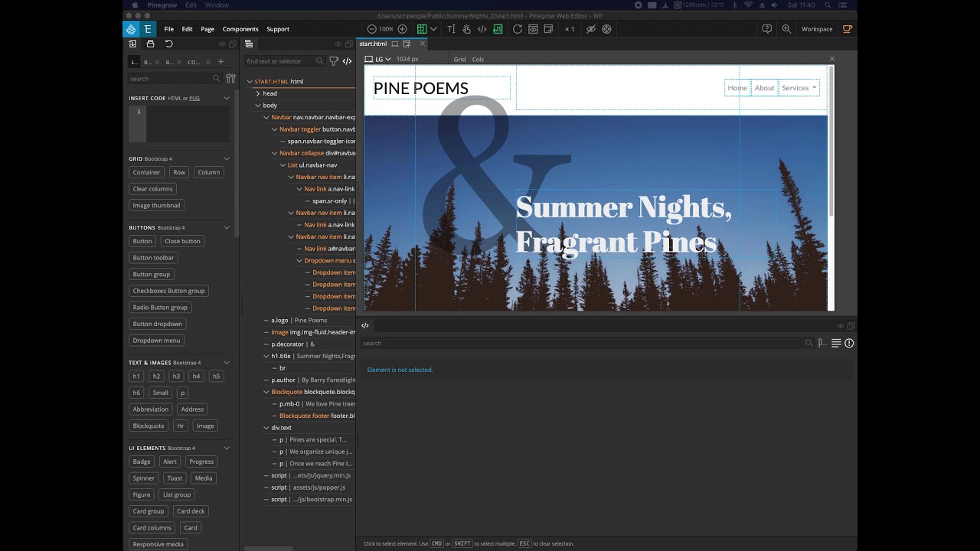Open the Components menu
Image resolution: width=980 pixels, height=551 pixels.
(240, 29)
